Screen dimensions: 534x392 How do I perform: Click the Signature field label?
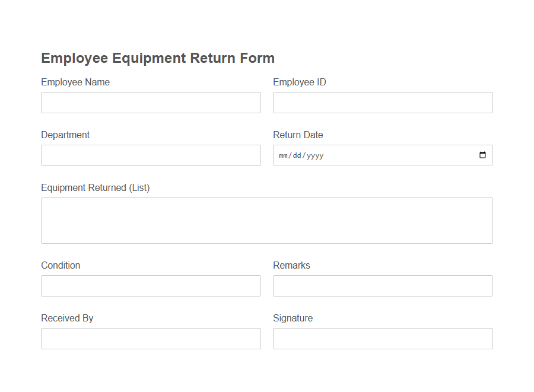(293, 318)
